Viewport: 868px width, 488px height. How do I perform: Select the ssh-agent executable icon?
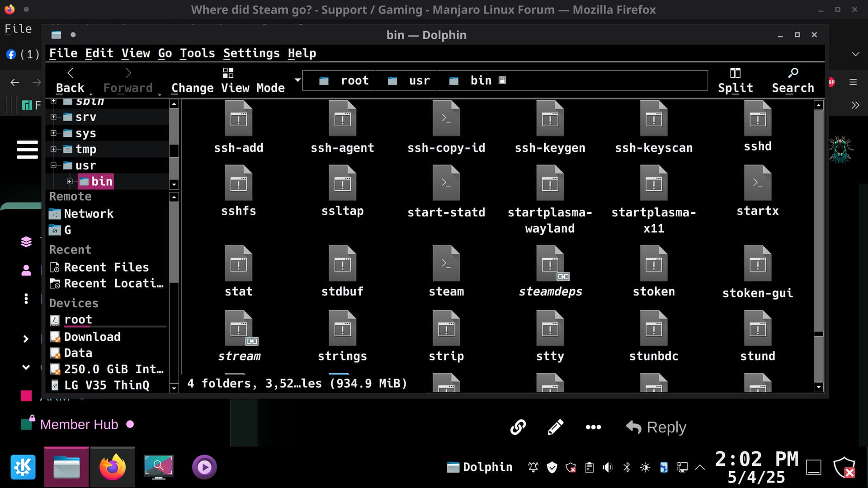point(342,119)
